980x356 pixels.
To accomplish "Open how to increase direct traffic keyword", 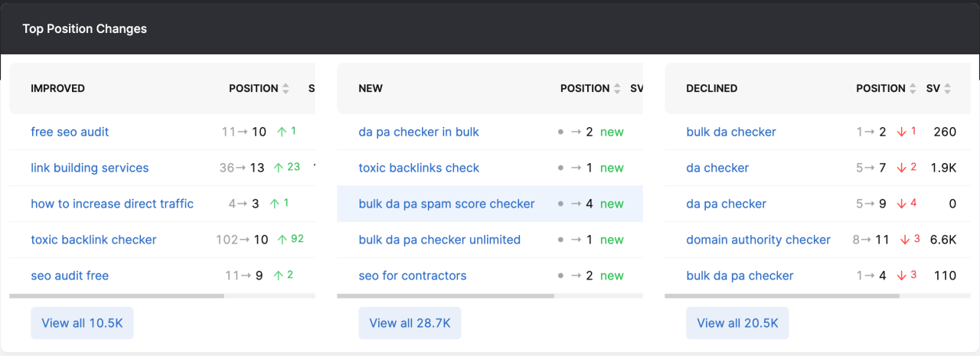I will coord(112,204).
